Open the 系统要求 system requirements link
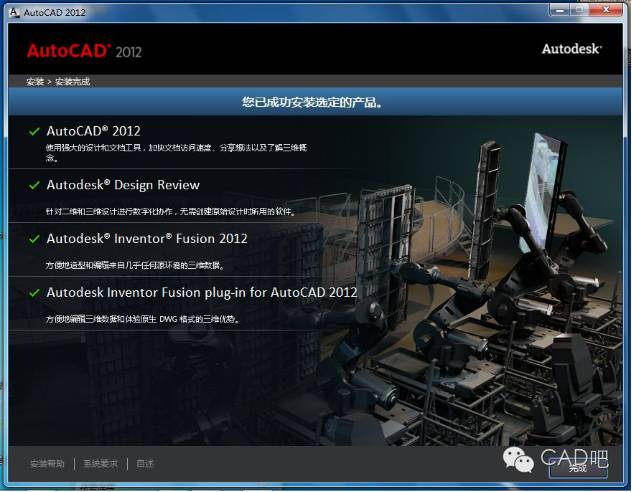The image size is (632, 492). coord(100,464)
